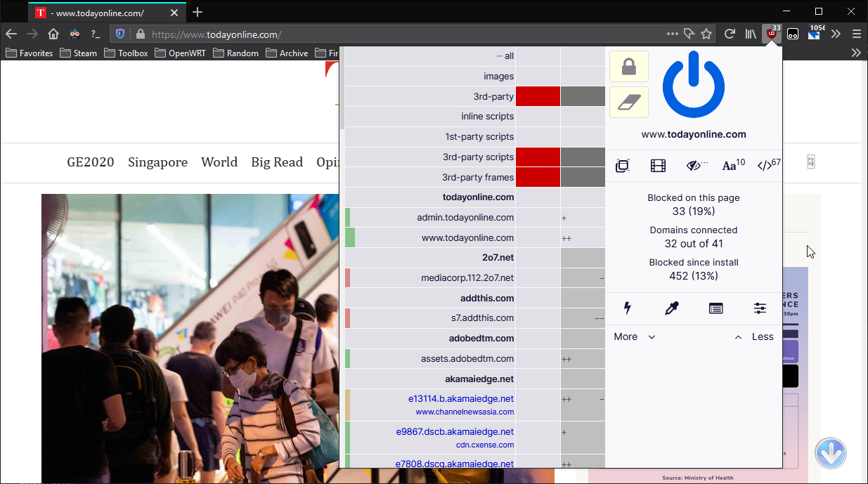868x484 pixels.
Task: Click the red 3rd-party scripts global rule cell
Action: pyautogui.click(x=538, y=157)
